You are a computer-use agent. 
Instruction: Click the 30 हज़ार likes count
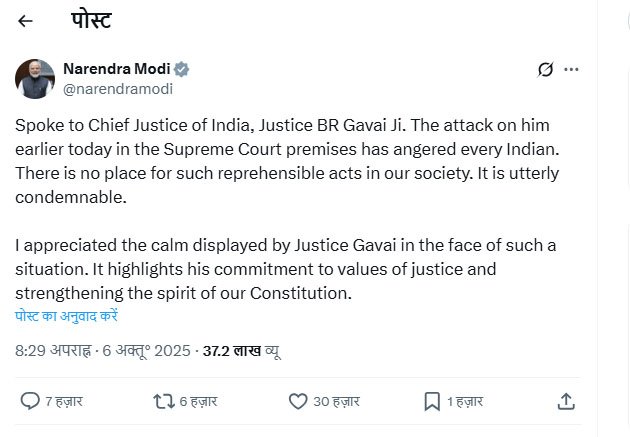click(x=336, y=401)
